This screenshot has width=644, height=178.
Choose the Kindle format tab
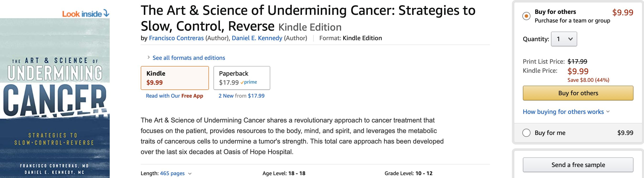point(175,78)
